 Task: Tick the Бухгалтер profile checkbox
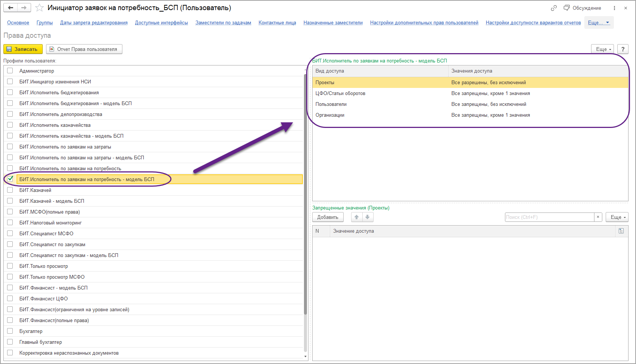point(10,331)
